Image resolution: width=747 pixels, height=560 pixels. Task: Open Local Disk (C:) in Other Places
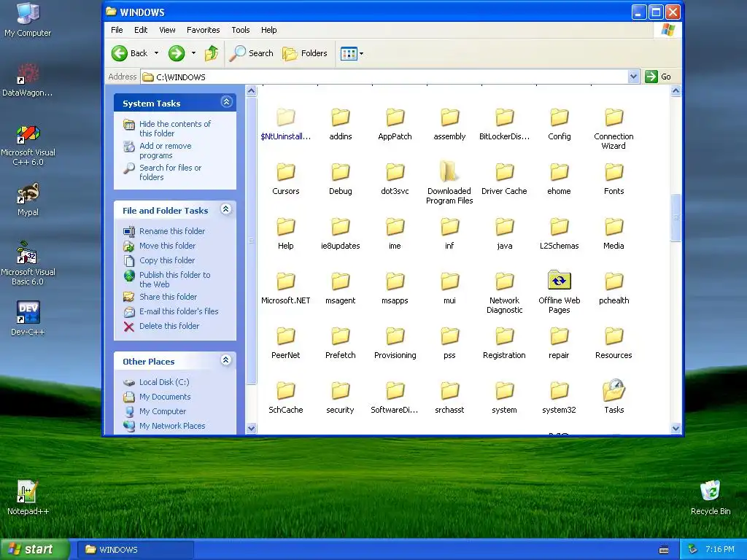click(x=164, y=382)
